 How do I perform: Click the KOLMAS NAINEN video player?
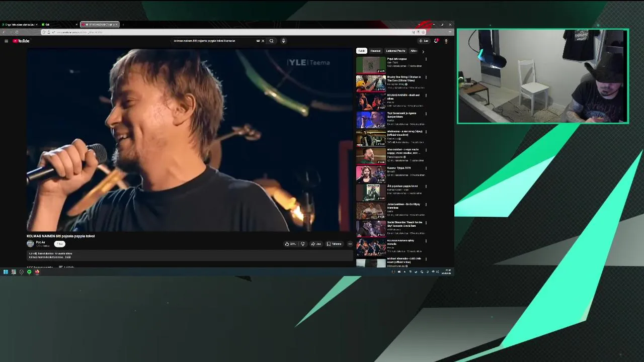point(190,140)
